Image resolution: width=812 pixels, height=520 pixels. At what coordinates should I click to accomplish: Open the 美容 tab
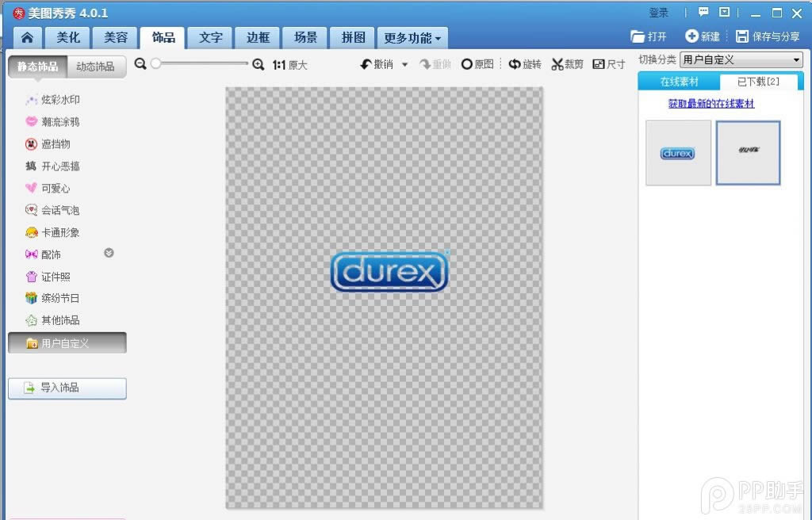tap(115, 37)
